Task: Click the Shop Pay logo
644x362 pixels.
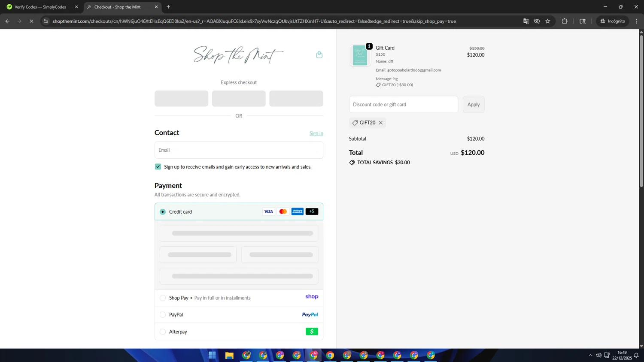Action: coord(312,297)
